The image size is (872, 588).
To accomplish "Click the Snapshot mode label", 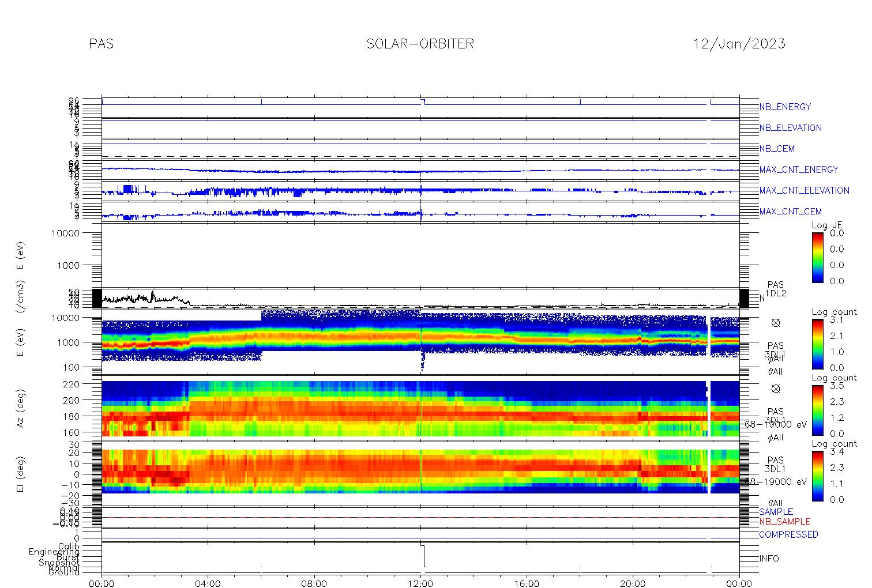I will [59, 563].
